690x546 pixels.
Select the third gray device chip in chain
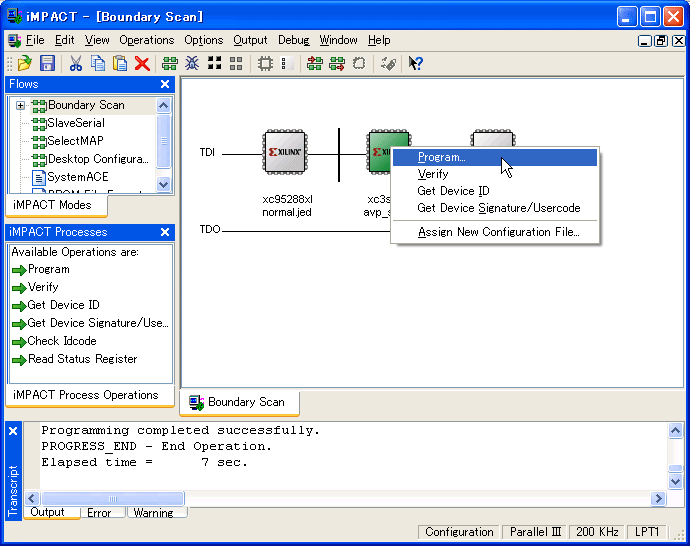point(492,138)
